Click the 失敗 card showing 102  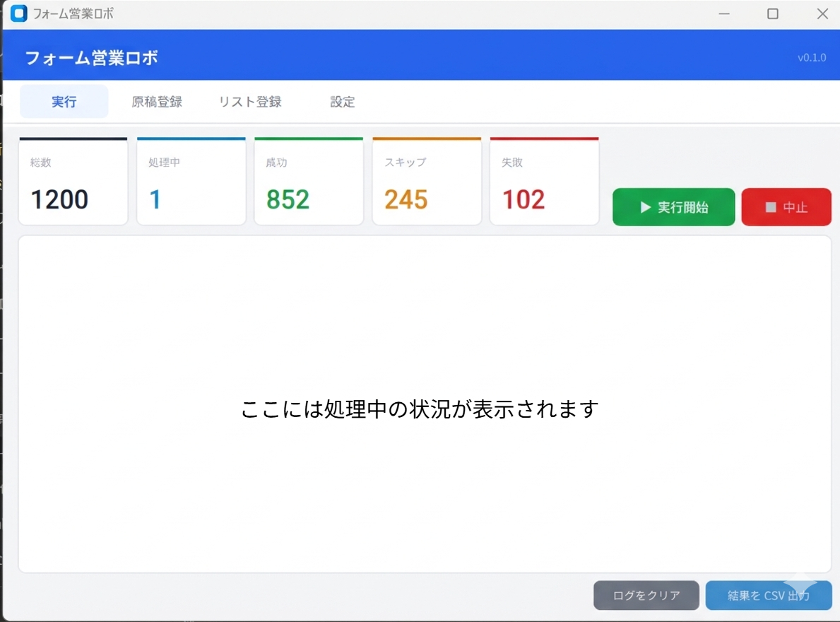pyautogui.click(x=544, y=181)
